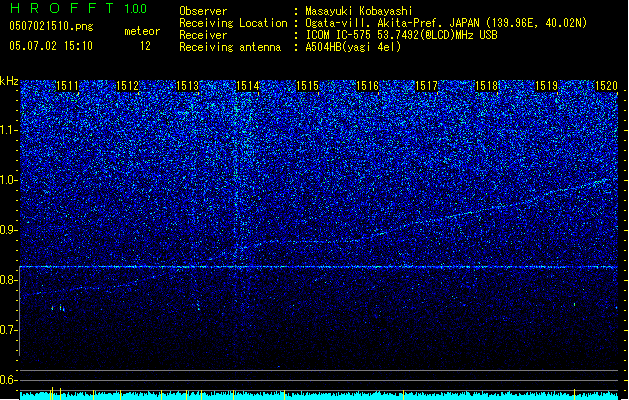This screenshot has height=400, width=629.
Task: Click the 'meteor' count label
Action: coord(142,31)
